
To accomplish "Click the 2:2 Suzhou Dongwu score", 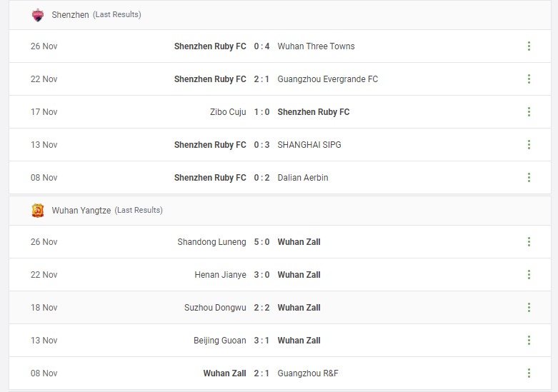I will tap(261, 307).
